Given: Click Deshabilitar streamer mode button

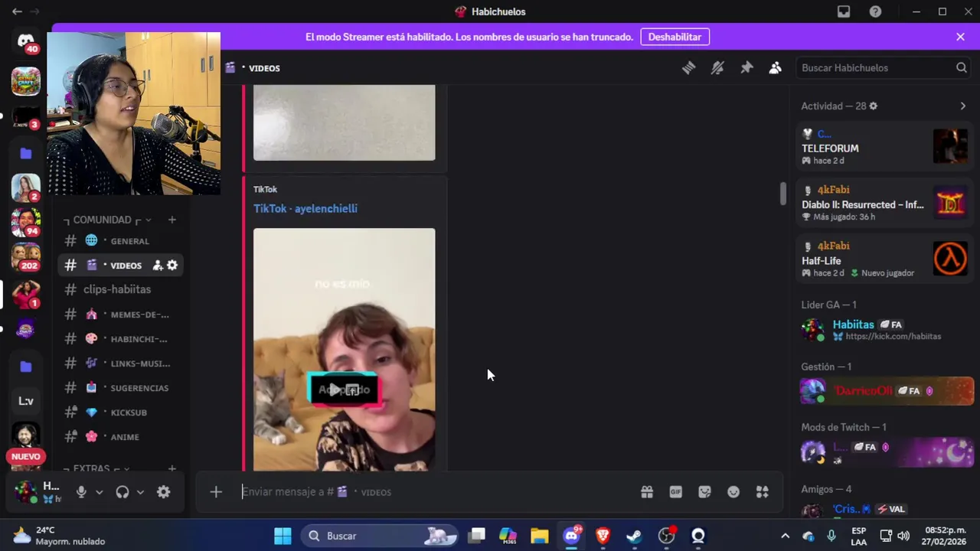Looking at the screenshot, I should 675,37.
